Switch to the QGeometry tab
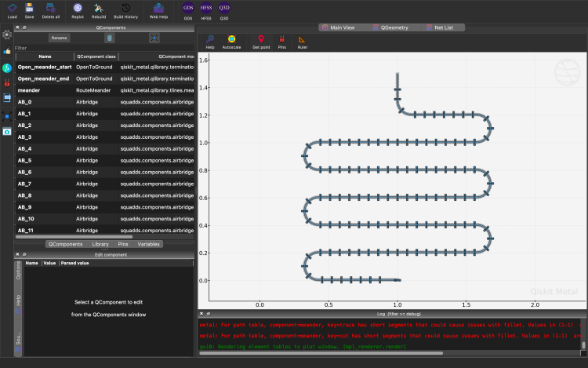Viewport: 588px width, 368px height. (390, 27)
